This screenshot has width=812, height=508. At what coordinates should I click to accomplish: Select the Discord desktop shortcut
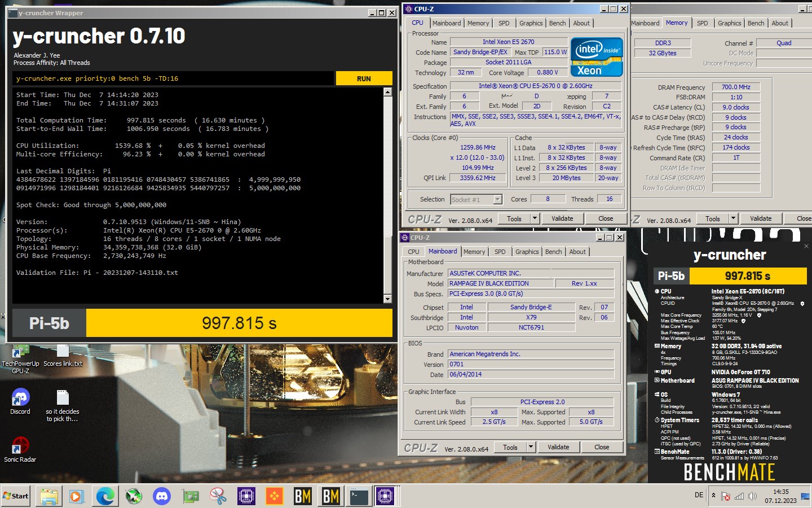20,402
